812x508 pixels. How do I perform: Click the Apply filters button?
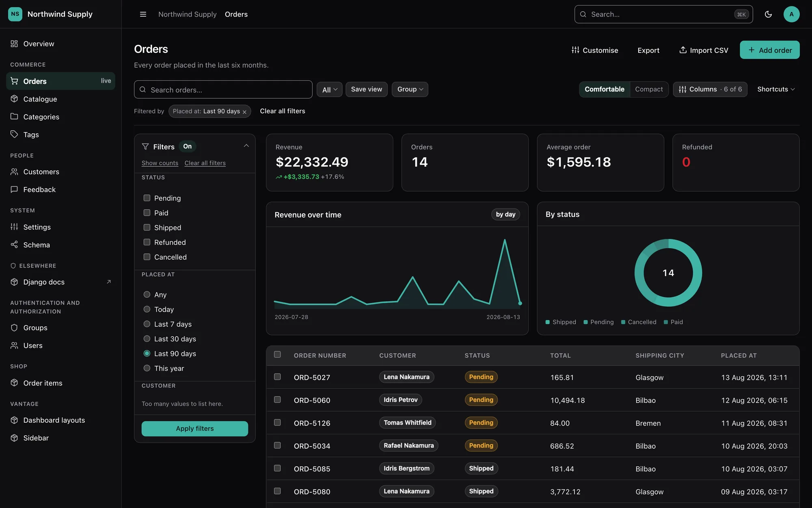pos(195,428)
